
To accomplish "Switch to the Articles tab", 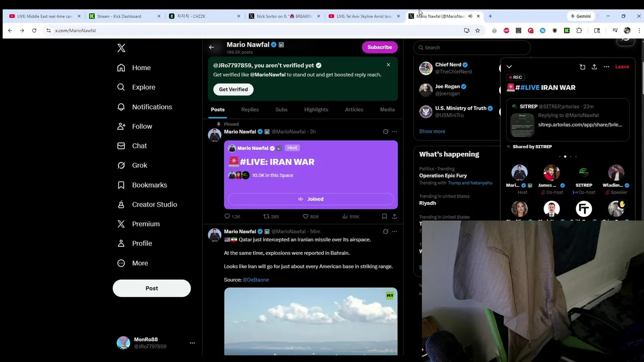I will [x=354, y=110].
